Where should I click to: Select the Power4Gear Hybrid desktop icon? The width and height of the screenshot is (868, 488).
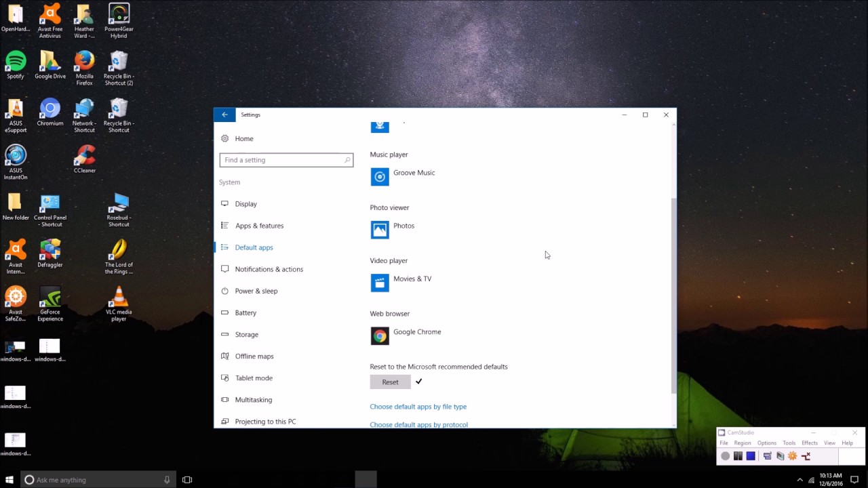119,21
